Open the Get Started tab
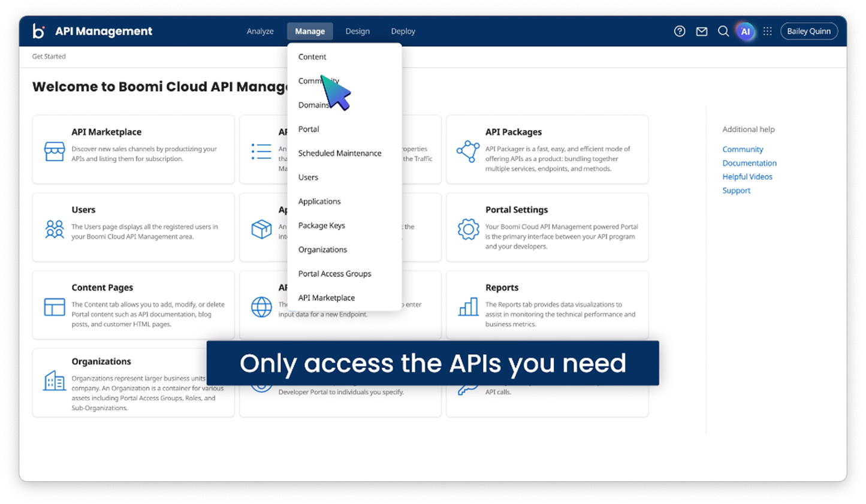866x504 pixels. (x=49, y=56)
